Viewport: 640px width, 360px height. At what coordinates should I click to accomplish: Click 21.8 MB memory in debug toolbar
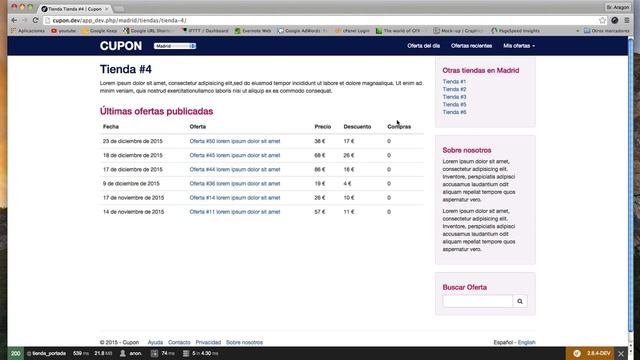[x=103, y=353]
